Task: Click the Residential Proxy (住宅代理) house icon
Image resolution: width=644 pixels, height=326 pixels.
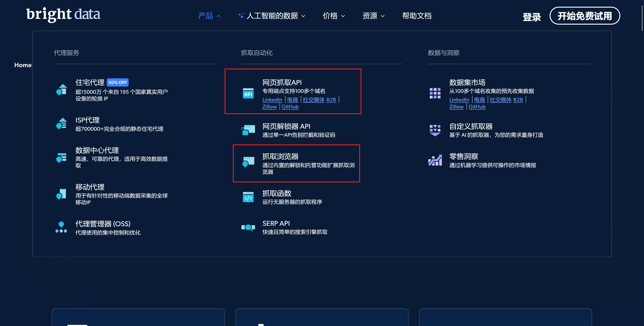Action: [x=61, y=89]
